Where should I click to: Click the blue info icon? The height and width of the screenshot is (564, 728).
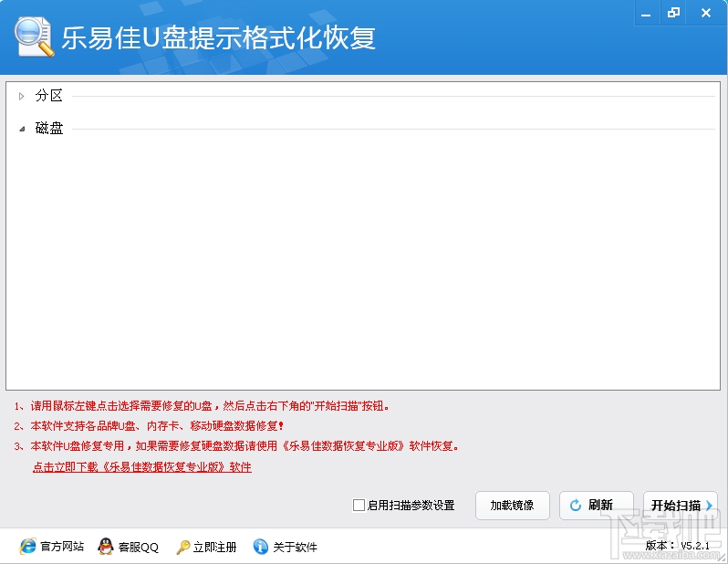pos(261,547)
